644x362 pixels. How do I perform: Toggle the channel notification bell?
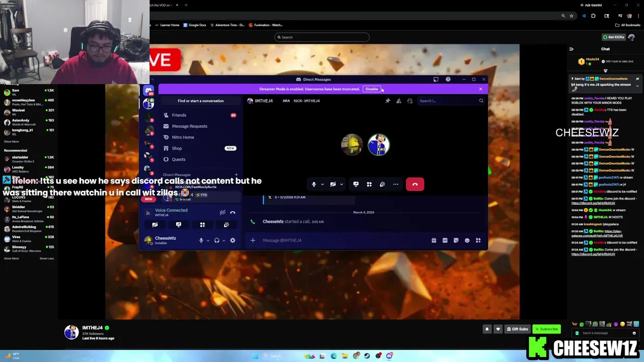(x=487, y=329)
